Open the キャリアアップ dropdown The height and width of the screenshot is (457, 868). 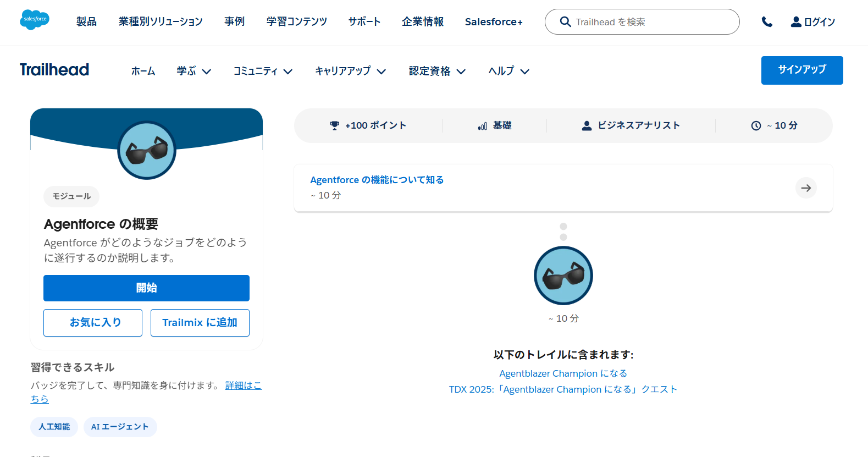pyautogui.click(x=350, y=71)
